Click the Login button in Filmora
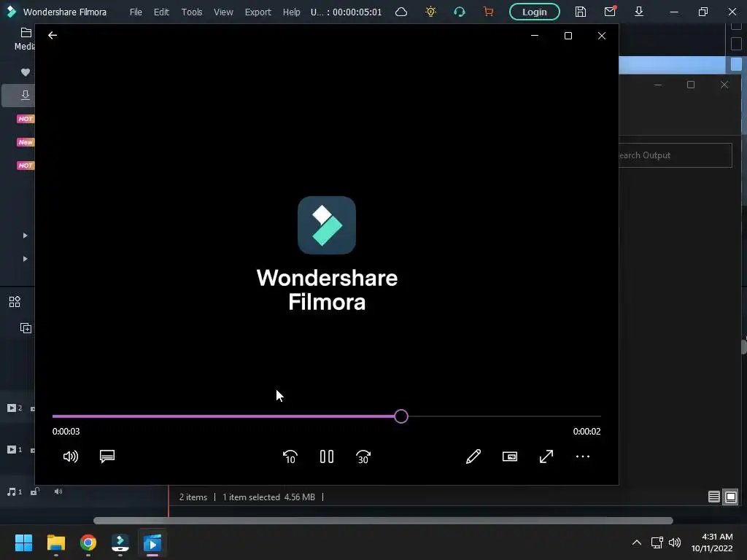The image size is (747, 560). (x=535, y=12)
